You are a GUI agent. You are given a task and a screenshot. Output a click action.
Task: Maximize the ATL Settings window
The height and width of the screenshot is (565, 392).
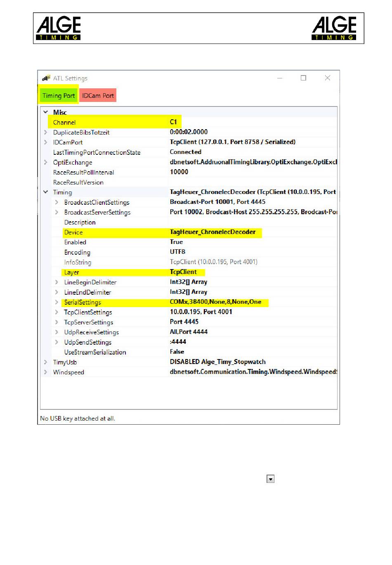(304, 78)
